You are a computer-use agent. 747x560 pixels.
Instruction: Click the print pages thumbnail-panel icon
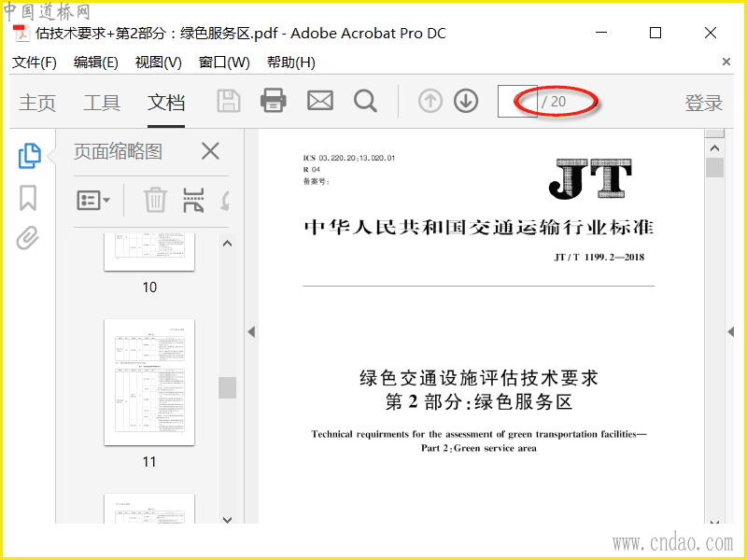[193, 200]
